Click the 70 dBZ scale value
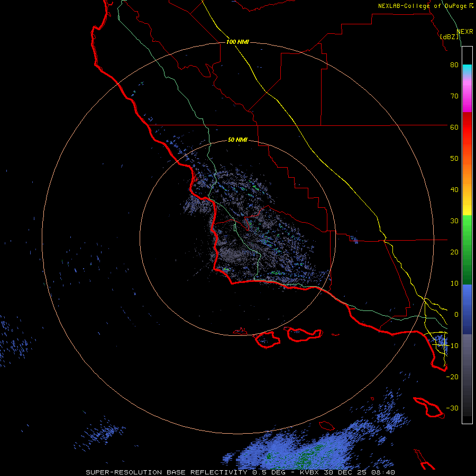 point(454,96)
